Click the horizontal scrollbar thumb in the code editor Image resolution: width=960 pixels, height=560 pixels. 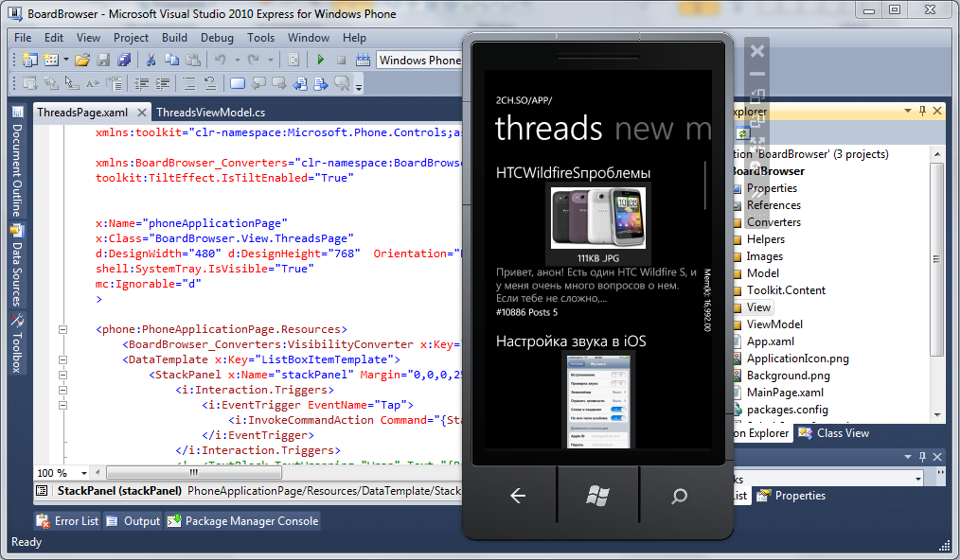(194, 472)
